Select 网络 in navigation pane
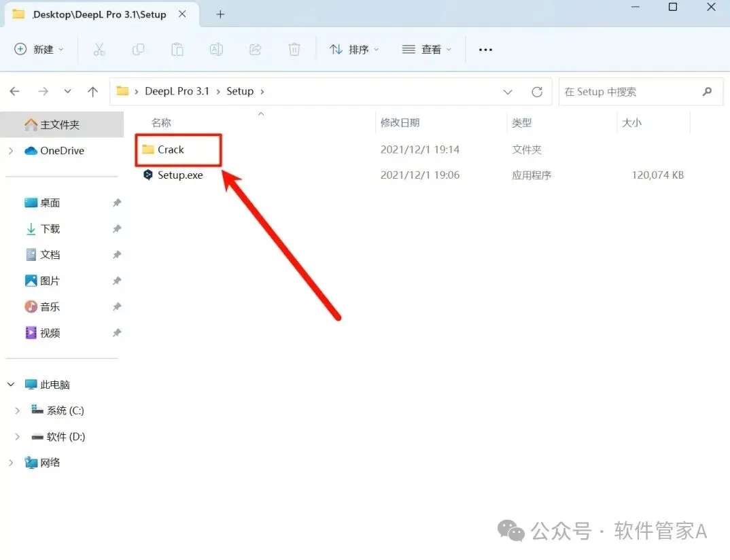This screenshot has height=560, width=730. point(42,463)
